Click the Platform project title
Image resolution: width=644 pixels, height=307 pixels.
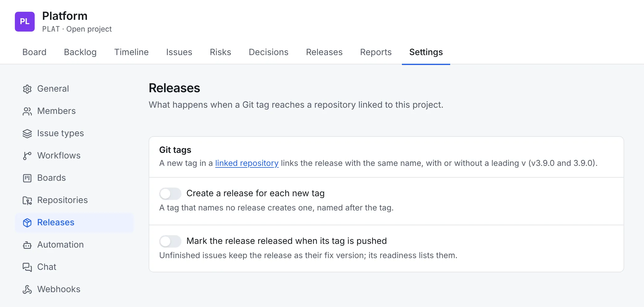(65, 16)
